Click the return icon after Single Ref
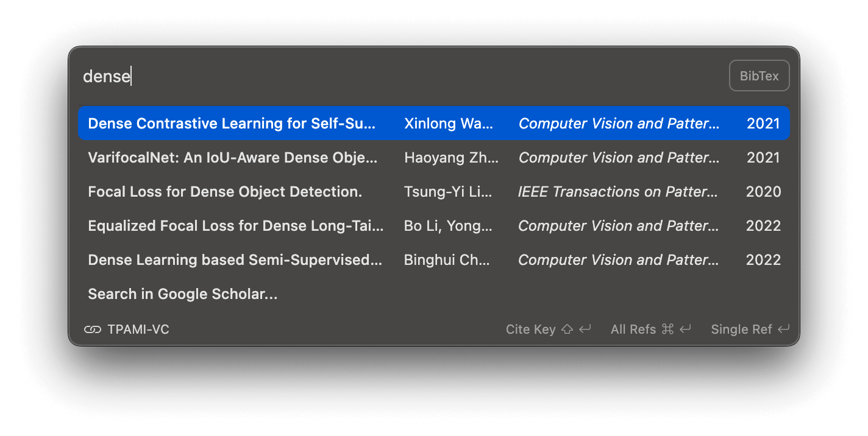 tap(784, 329)
